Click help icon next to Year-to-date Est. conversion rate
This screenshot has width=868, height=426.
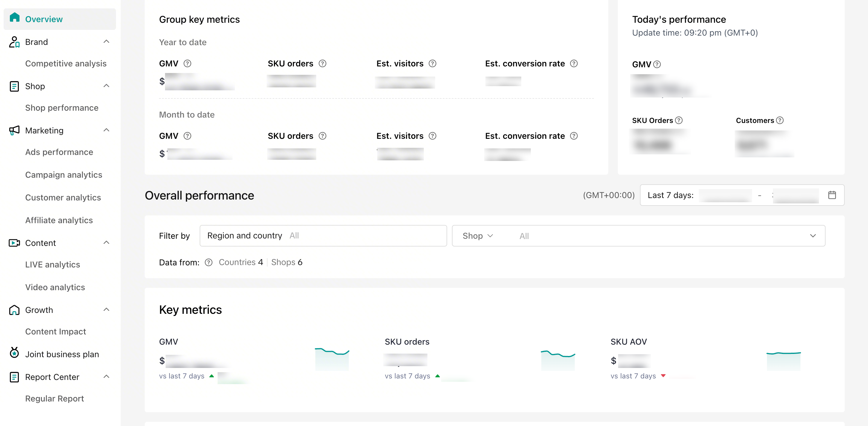574,63
